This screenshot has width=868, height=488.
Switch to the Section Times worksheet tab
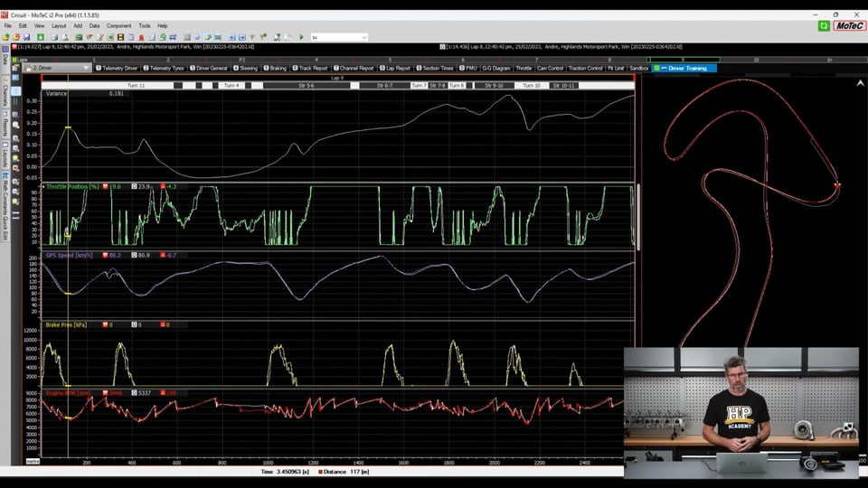click(435, 68)
